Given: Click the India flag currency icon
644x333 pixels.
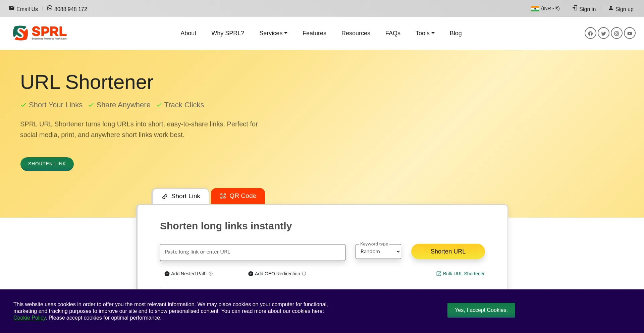Looking at the screenshot, I should tap(535, 9).
